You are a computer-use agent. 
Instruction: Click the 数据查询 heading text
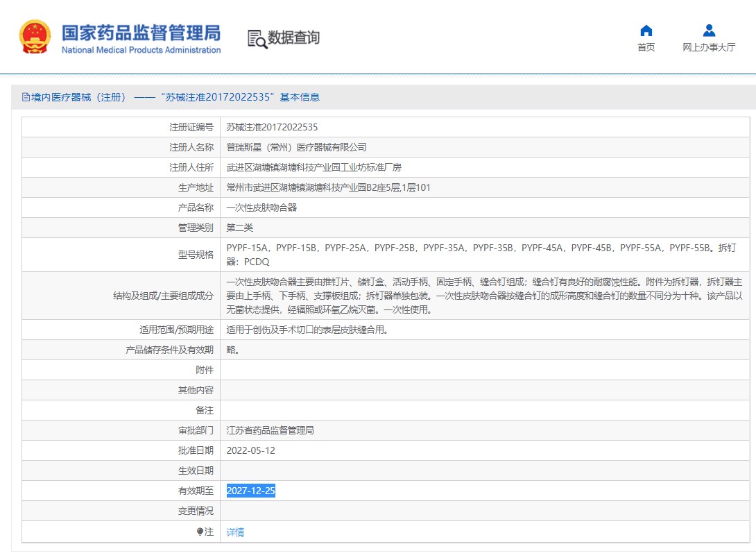pos(294,37)
